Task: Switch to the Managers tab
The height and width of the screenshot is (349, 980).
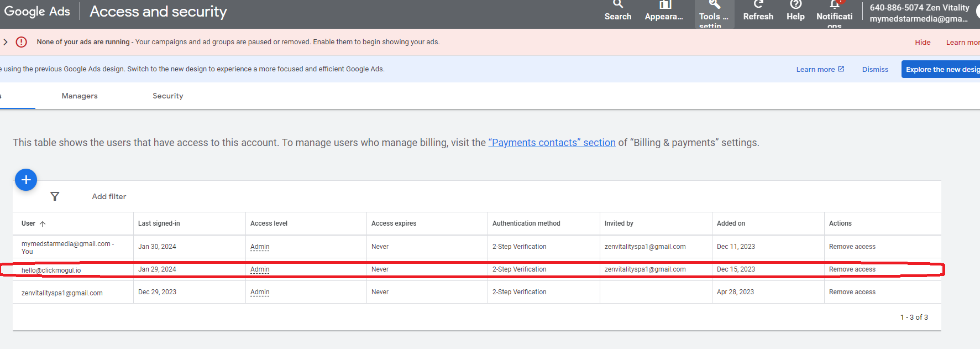Action: (80, 96)
